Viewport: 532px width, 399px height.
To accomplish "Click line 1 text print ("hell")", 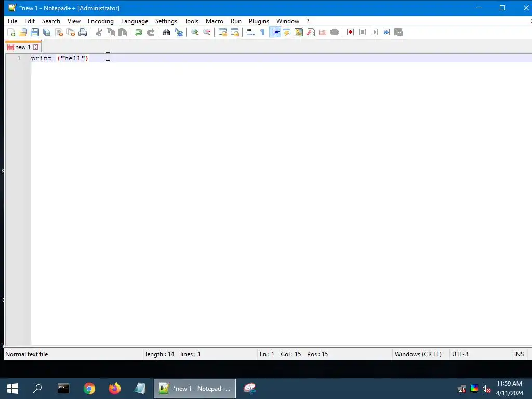I will 59,58.
